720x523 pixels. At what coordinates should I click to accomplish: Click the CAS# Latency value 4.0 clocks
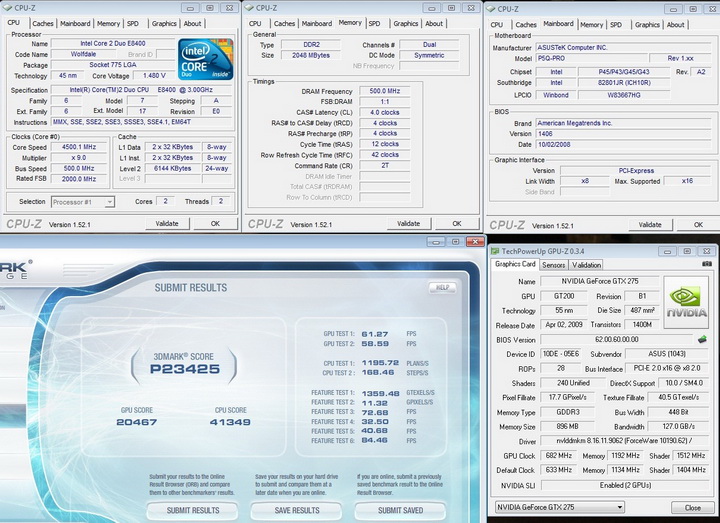pos(385,112)
